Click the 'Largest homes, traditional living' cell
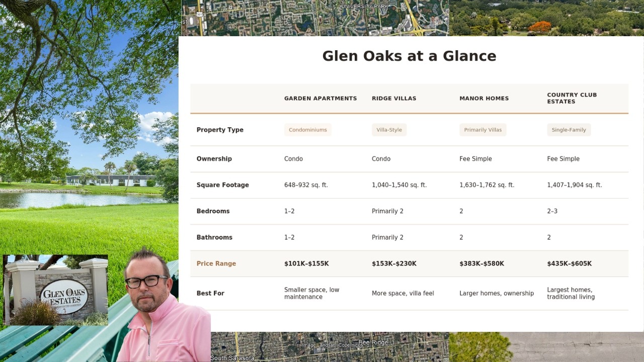The height and width of the screenshot is (362, 644). click(x=571, y=293)
